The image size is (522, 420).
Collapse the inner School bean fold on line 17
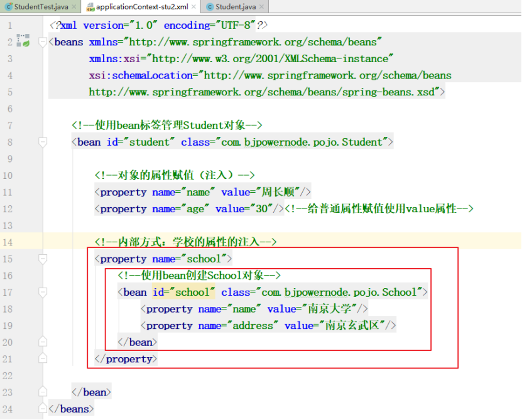pyautogui.click(x=41, y=291)
